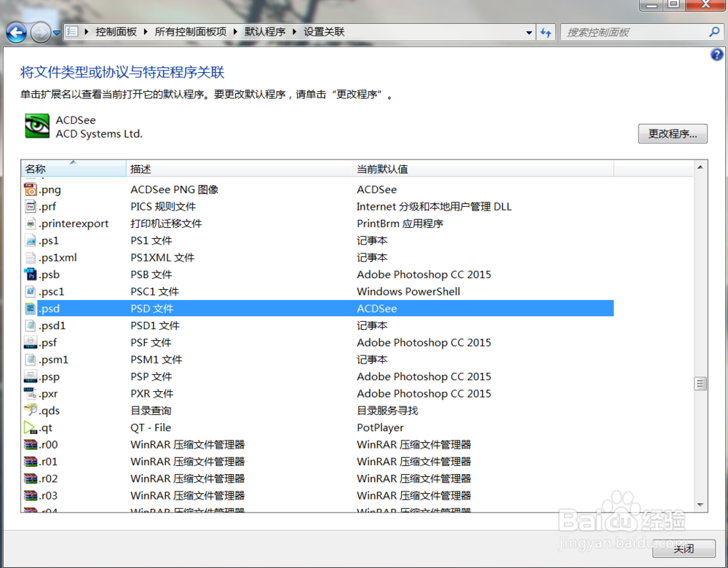The image size is (728, 568).
Task: Click the .qds directory query icon
Action: [31, 410]
